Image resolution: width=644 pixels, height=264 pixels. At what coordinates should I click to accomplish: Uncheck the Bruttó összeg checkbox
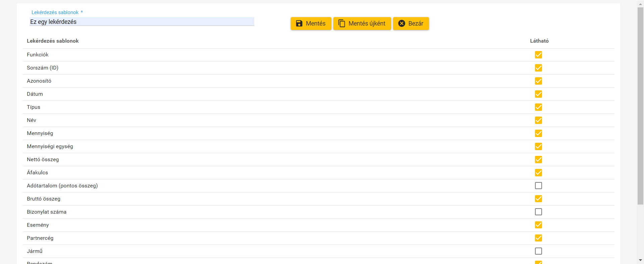(x=538, y=199)
